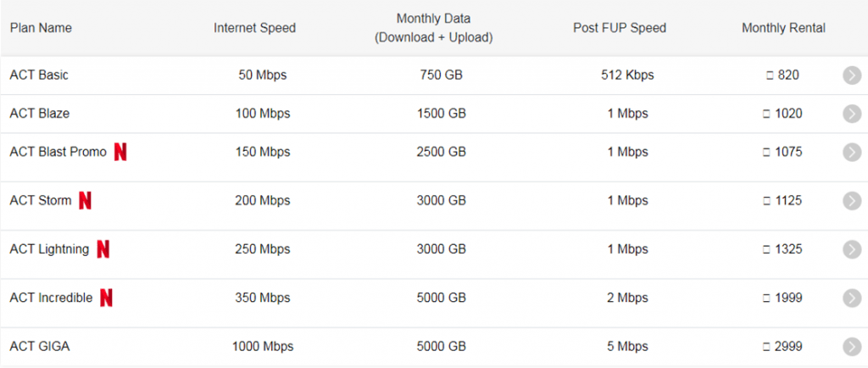Image resolution: width=868 pixels, height=368 pixels.
Task: Click the Monthly Rental column header
Action: [x=783, y=28]
